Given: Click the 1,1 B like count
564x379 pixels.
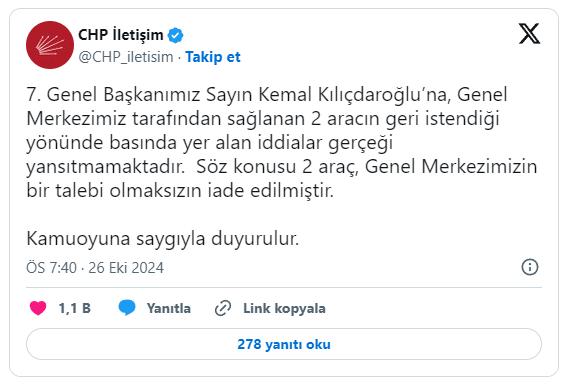Looking at the screenshot, I should (x=74, y=308).
